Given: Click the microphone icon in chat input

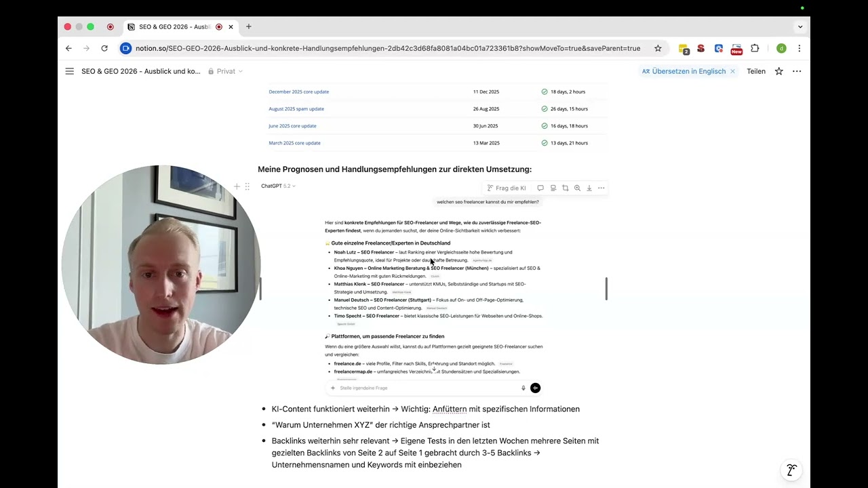Looking at the screenshot, I should [x=523, y=388].
